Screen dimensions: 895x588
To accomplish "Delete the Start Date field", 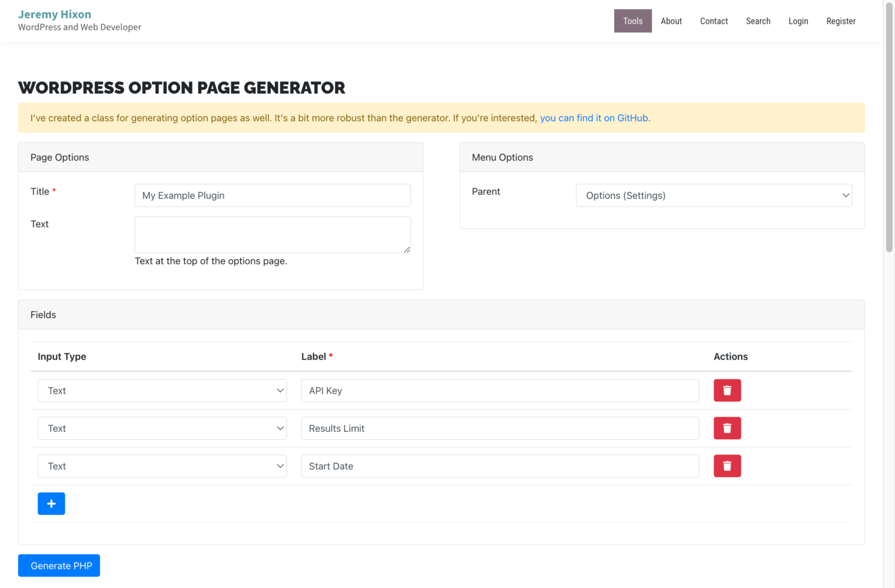I will [x=727, y=465].
